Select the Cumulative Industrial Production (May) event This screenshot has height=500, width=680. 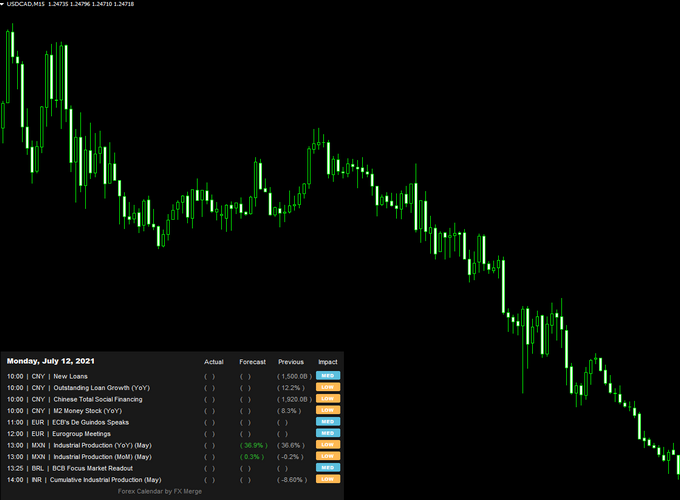coord(105,480)
